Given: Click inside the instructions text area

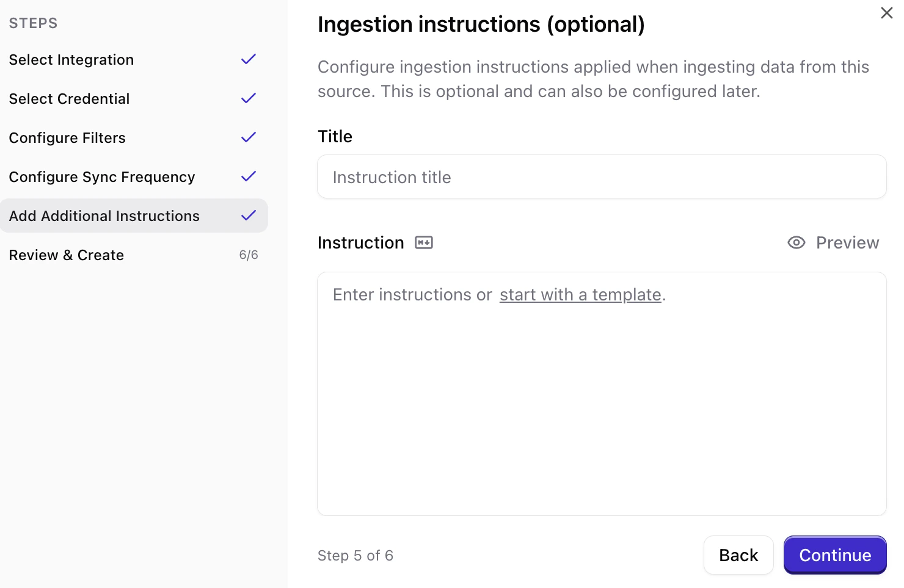Looking at the screenshot, I should click(x=601, y=393).
